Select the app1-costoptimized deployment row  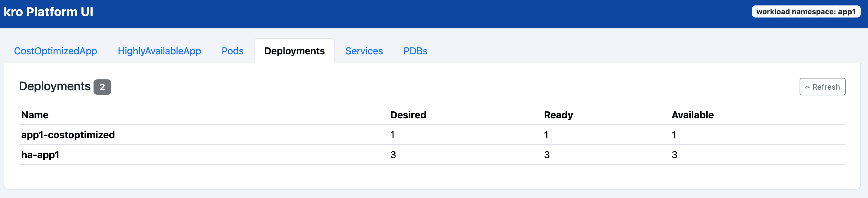[x=68, y=135]
